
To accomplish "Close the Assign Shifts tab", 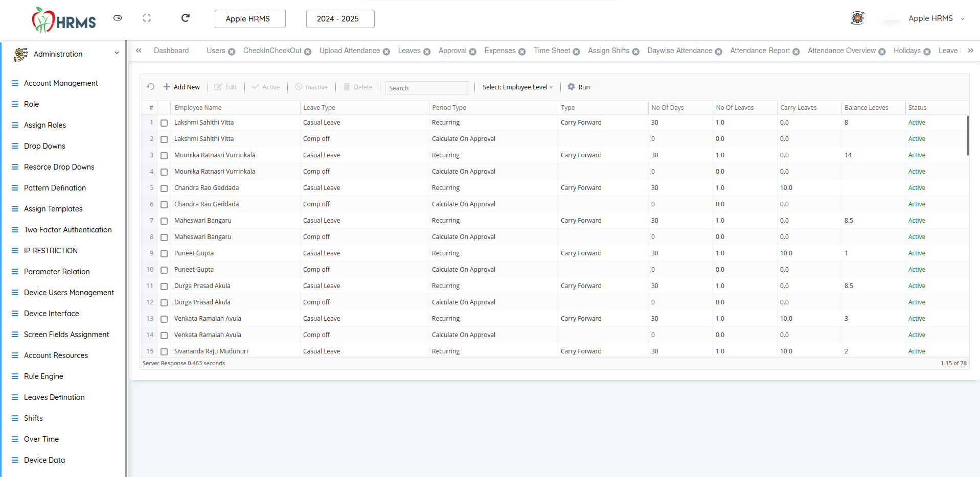I will pos(636,52).
